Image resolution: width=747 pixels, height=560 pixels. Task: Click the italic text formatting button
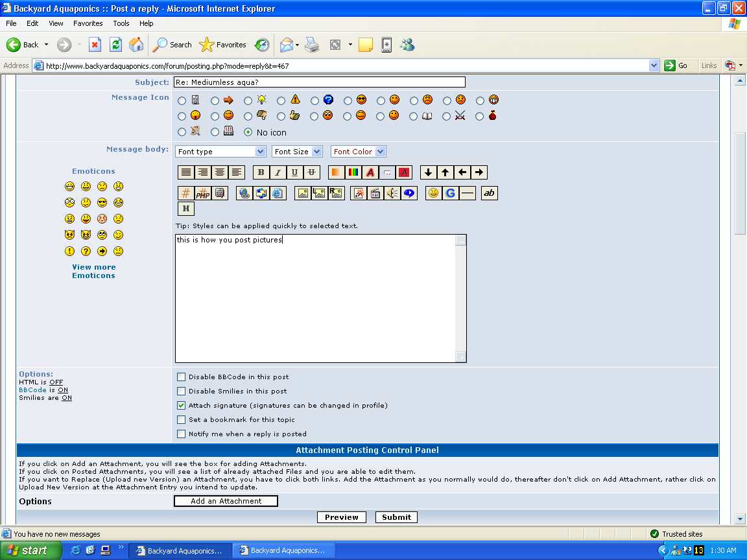278,172
